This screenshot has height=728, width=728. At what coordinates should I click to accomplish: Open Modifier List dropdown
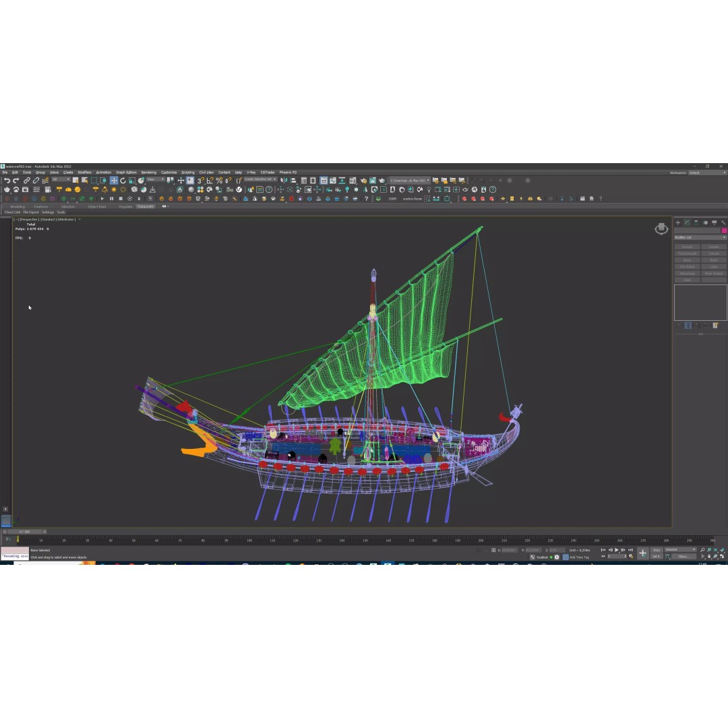(x=700, y=237)
